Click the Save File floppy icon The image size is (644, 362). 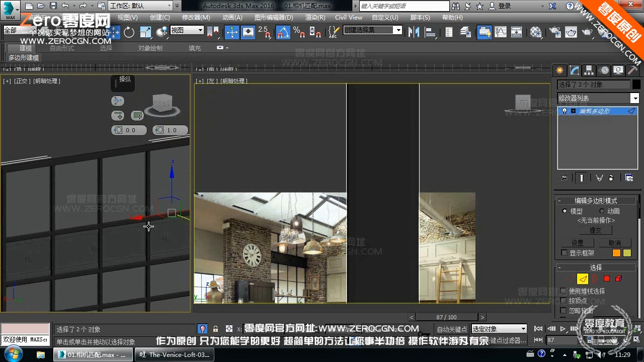click(x=53, y=6)
